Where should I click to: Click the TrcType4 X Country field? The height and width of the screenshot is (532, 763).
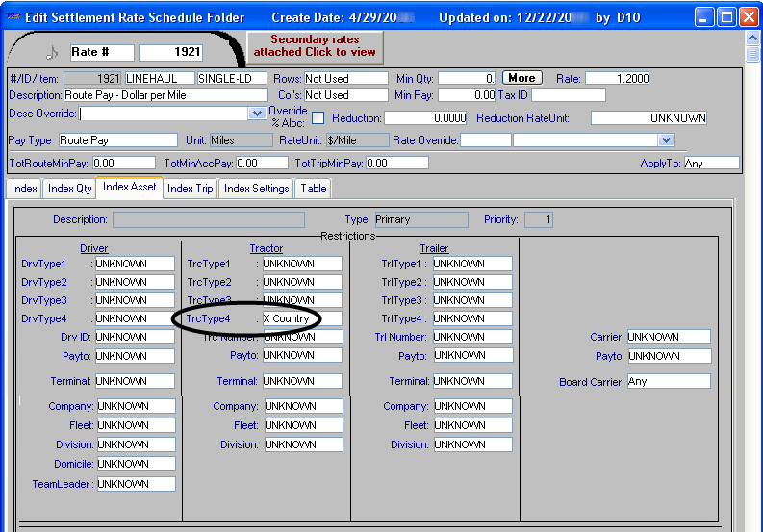(x=302, y=318)
